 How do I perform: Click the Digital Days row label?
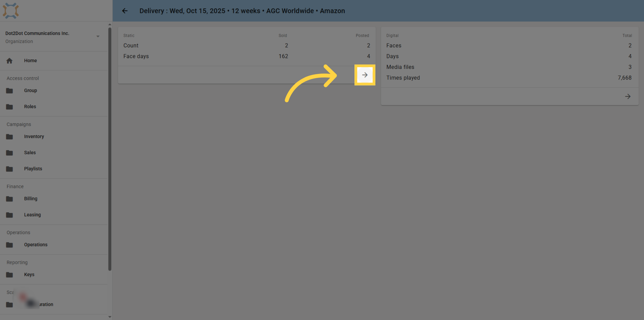tap(393, 56)
